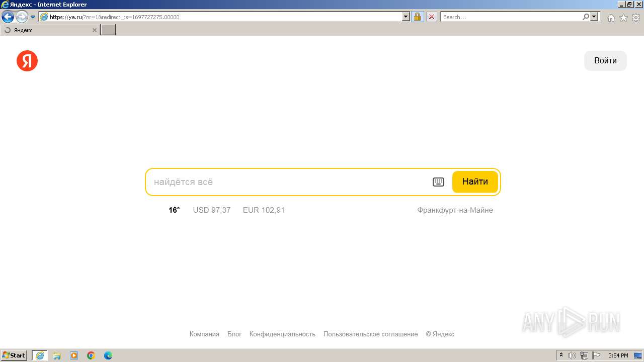Click the IE Forward arrow button

[x=22, y=17]
